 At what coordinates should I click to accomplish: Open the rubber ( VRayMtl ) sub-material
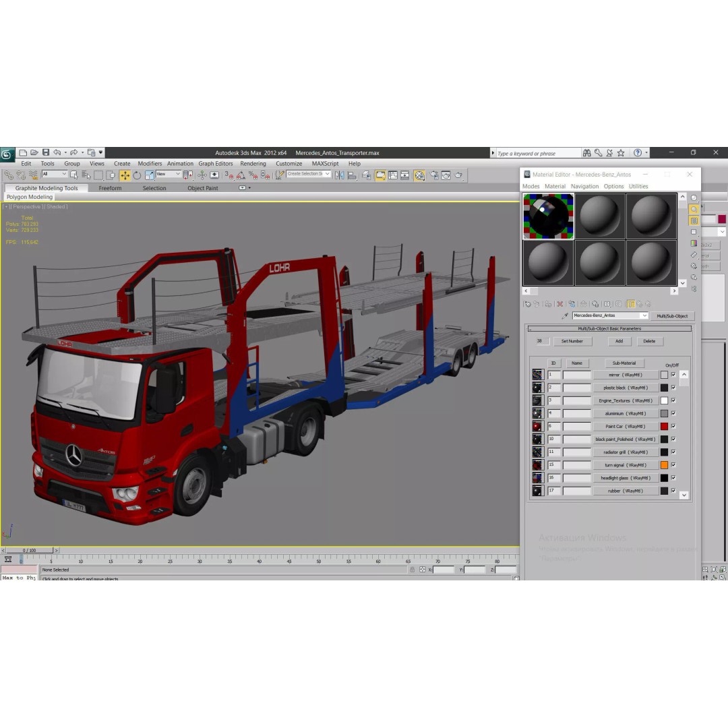tap(625, 491)
